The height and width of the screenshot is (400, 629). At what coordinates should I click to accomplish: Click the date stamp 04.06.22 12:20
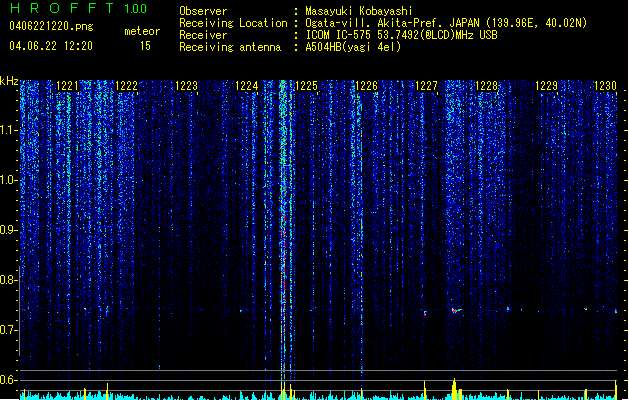(51, 46)
